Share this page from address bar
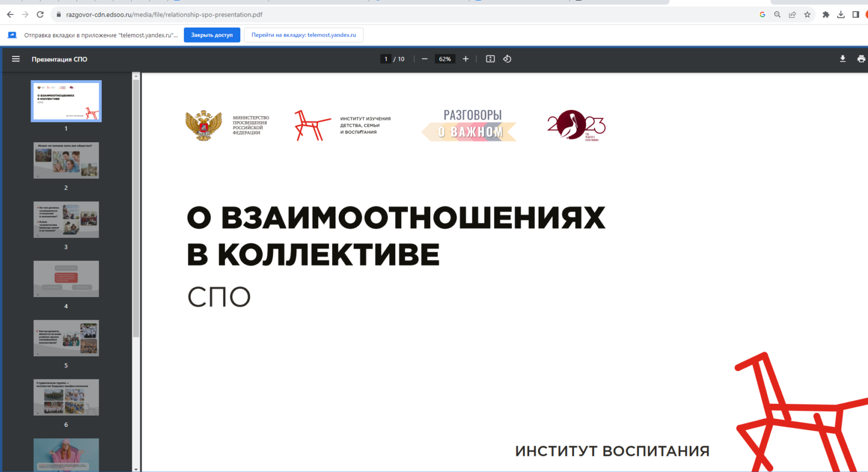This screenshot has height=472, width=868. point(792,15)
